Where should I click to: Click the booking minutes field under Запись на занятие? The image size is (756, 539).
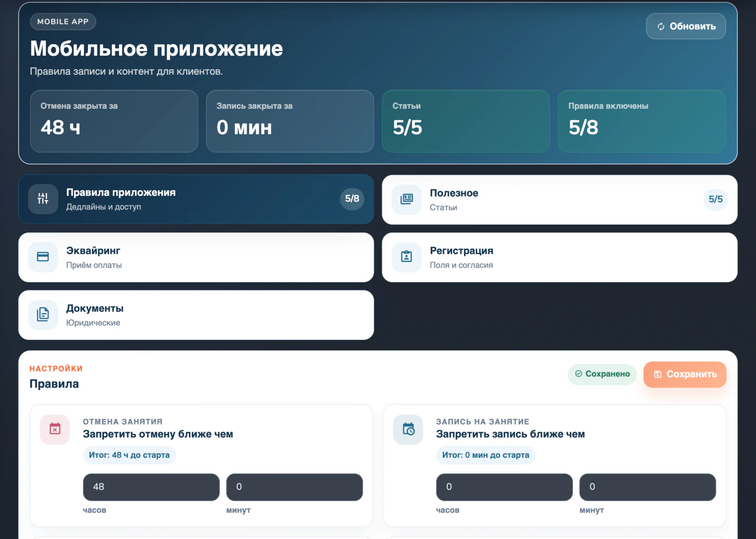[648, 487]
